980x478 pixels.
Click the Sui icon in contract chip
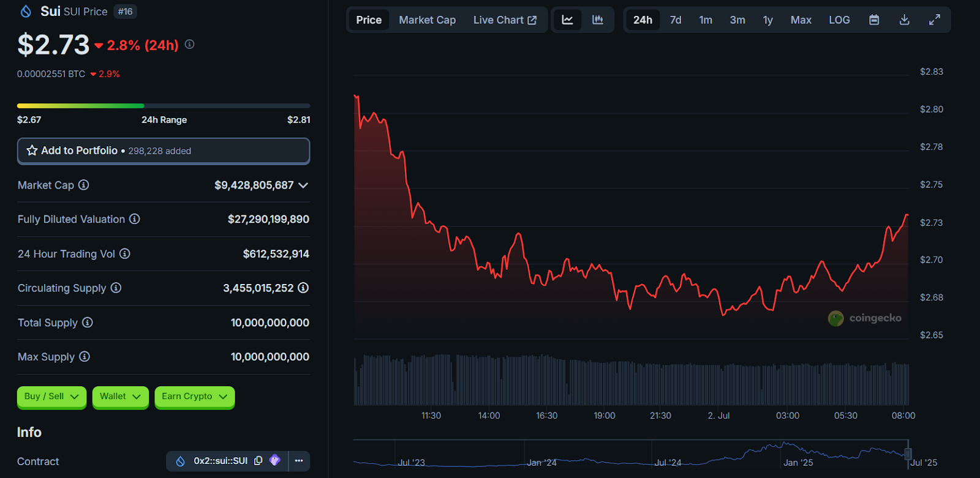[x=181, y=461]
